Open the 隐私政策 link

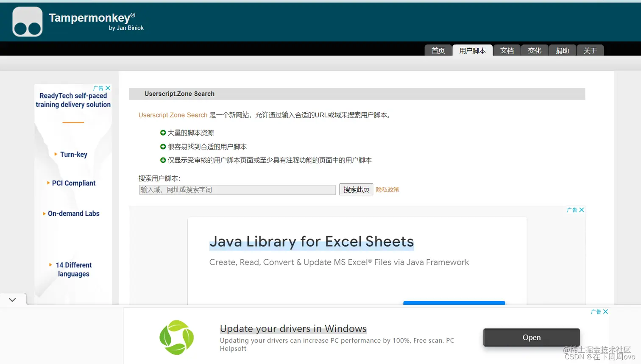click(x=387, y=190)
